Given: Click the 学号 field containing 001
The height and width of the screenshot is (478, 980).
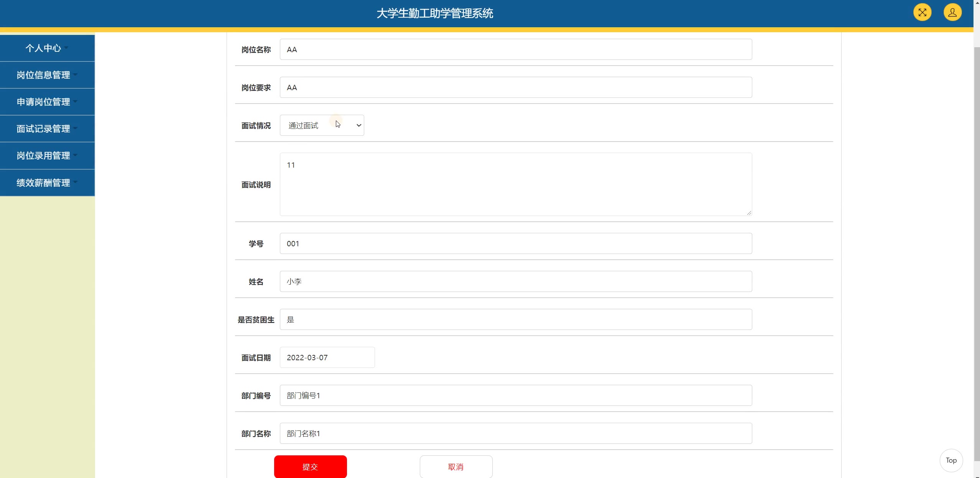Looking at the screenshot, I should [x=516, y=244].
